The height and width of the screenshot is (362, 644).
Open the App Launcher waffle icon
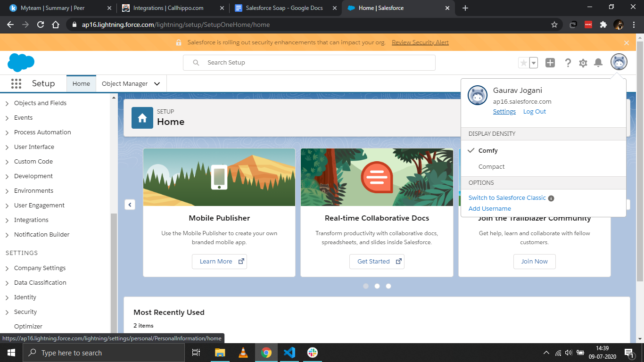click(16, 83)
